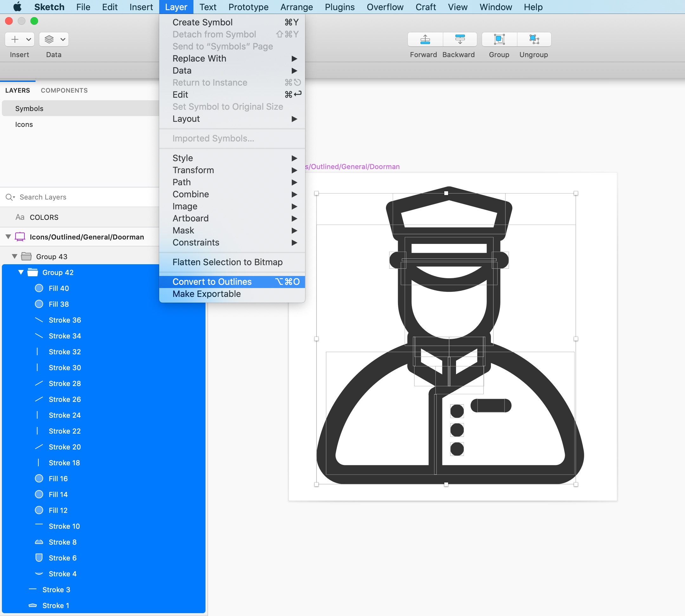Screen dimensions: 685x616
Task: Click the top-center selection handle on canvas
Action: (x=446, y=193)
